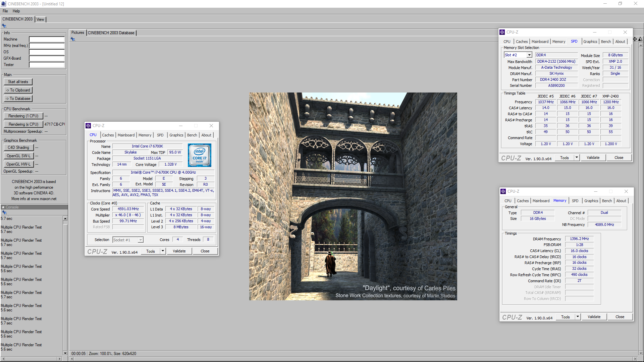Run the Rendering (1 CPU) benchmark

pyautogui.click(x=23, y=116)
